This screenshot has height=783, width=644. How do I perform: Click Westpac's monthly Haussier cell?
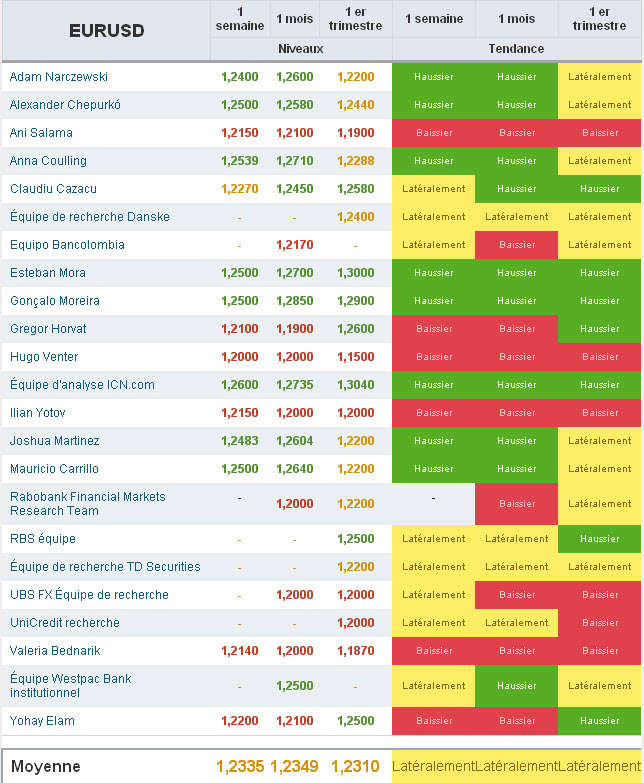(x=516, y=685)
